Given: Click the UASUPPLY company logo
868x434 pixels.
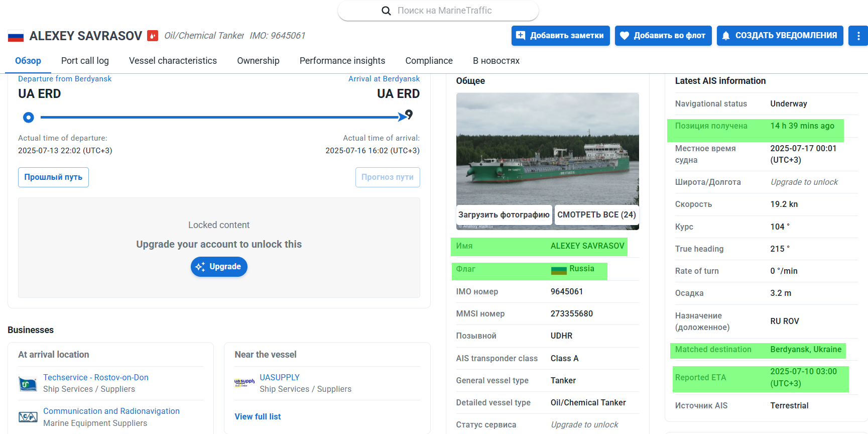Looking at the screenshot, I should tap(244, 383).
